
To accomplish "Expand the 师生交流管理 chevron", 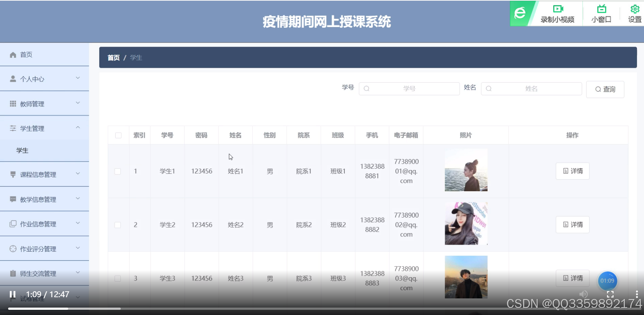I will click(x=78, y=272).
